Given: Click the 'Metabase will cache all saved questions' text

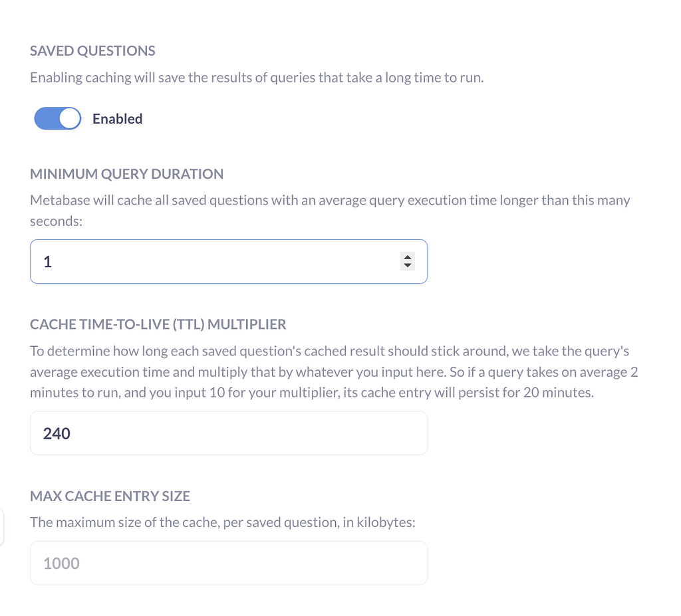Looking at the screenshot, I should (330, 200).
